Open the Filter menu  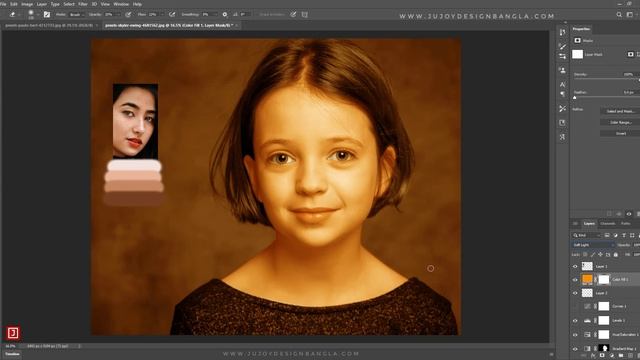[x=83, y=4]
